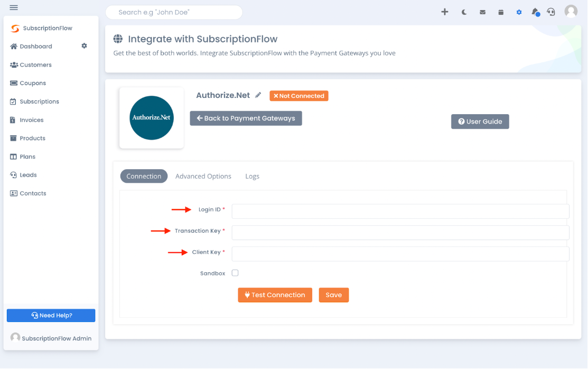This screenshot has height=369, width=588.
Task: Open Subscriptions in sidebar
Action: pyautogui.click(x=34, y=102)
